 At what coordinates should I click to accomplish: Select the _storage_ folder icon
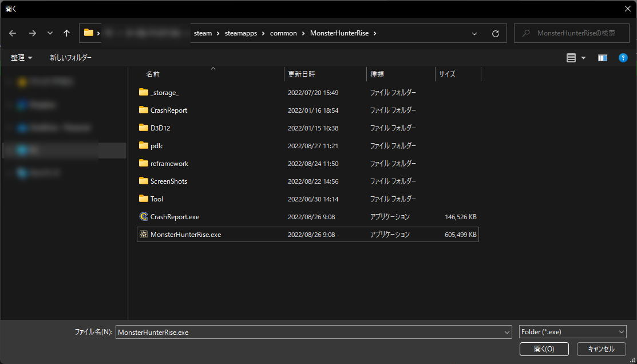coord(144,92)
